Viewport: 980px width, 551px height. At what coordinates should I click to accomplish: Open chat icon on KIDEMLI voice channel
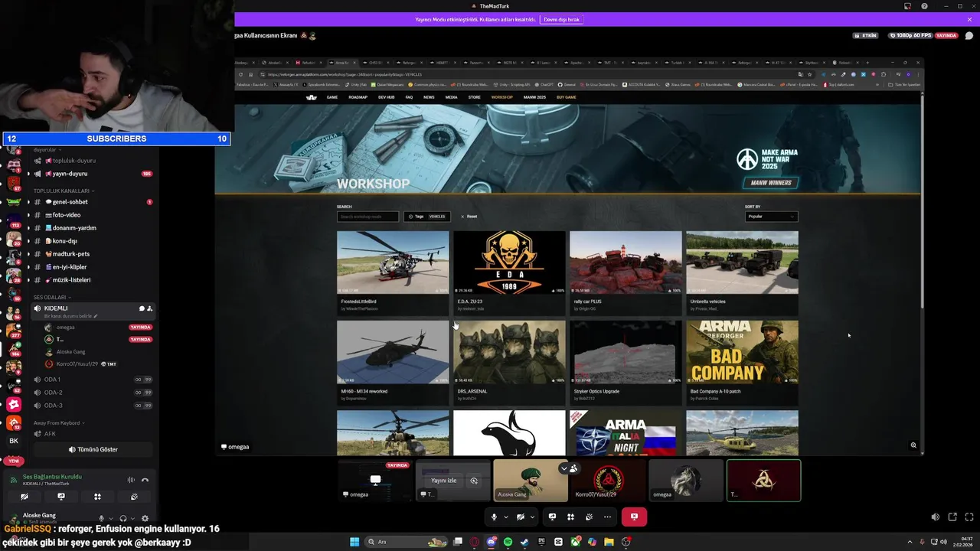[141, 308]
